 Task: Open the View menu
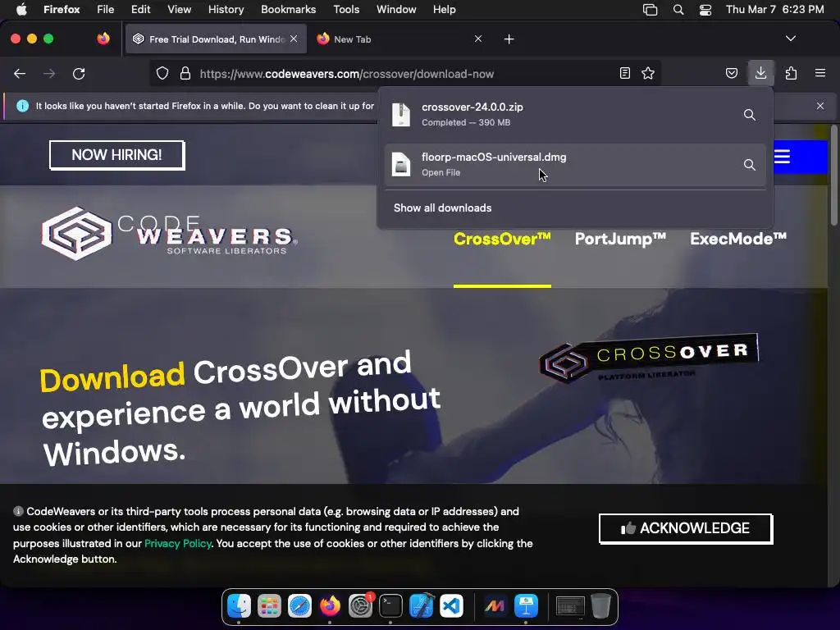click(179, 9)
